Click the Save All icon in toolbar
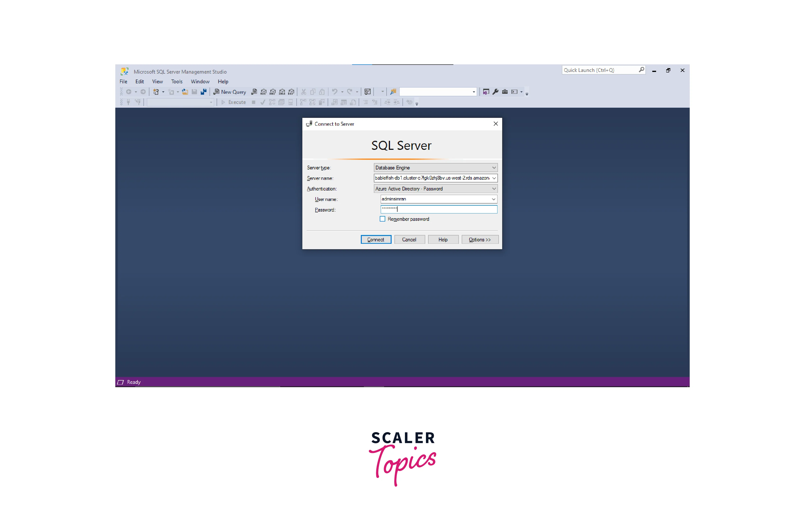 click(204, 92)
